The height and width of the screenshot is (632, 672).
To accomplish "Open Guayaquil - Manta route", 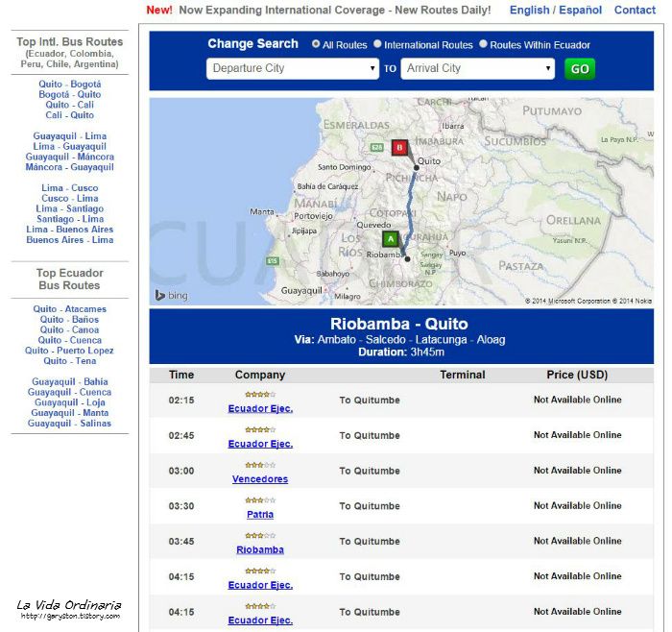I will click(x=70, y=412).
